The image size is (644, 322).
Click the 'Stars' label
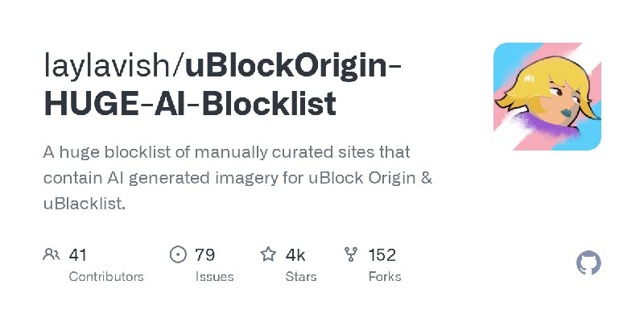[x=303, y=276]
